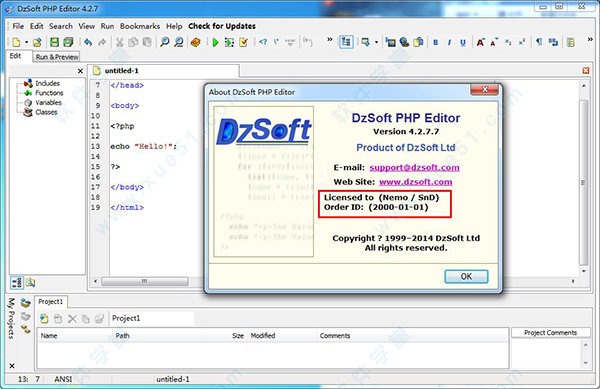This screenshot has width=600, height=389.
Task: Expand the far-right toolbar overflow chevron
Action: (590, 39)
